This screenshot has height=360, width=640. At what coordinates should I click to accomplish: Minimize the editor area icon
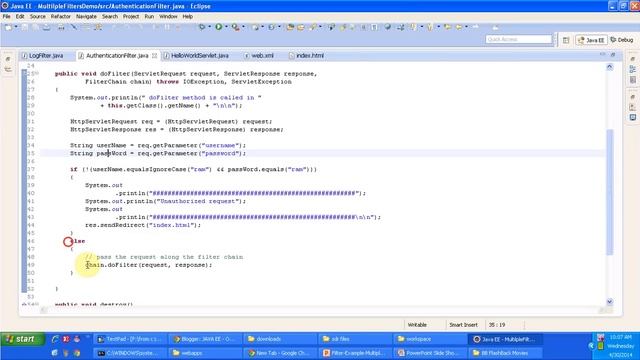[603, 54]
